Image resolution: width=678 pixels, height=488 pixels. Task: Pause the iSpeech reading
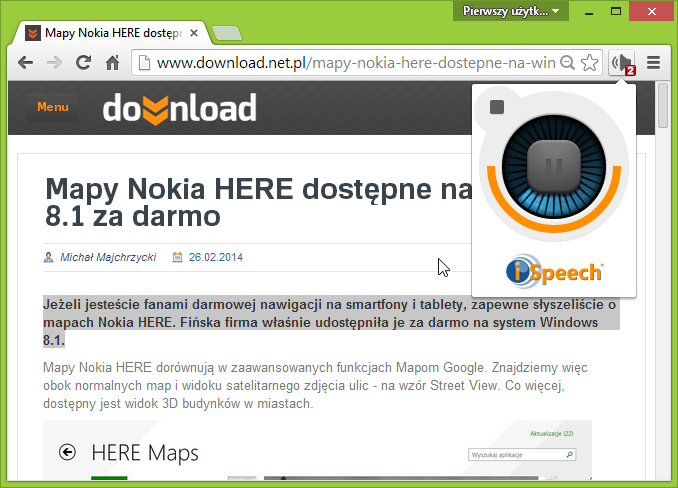tap(553, 166)
